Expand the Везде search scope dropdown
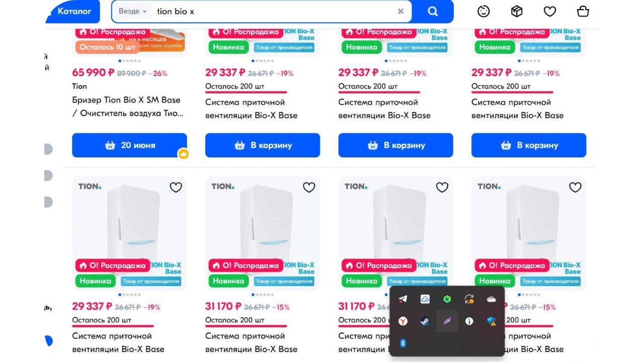644x362 pixels. click(133, 11)
